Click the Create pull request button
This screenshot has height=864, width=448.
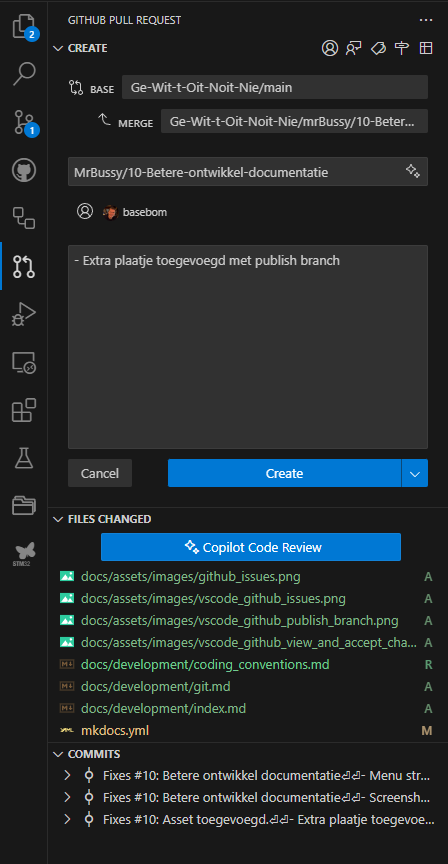coord(284,473)
